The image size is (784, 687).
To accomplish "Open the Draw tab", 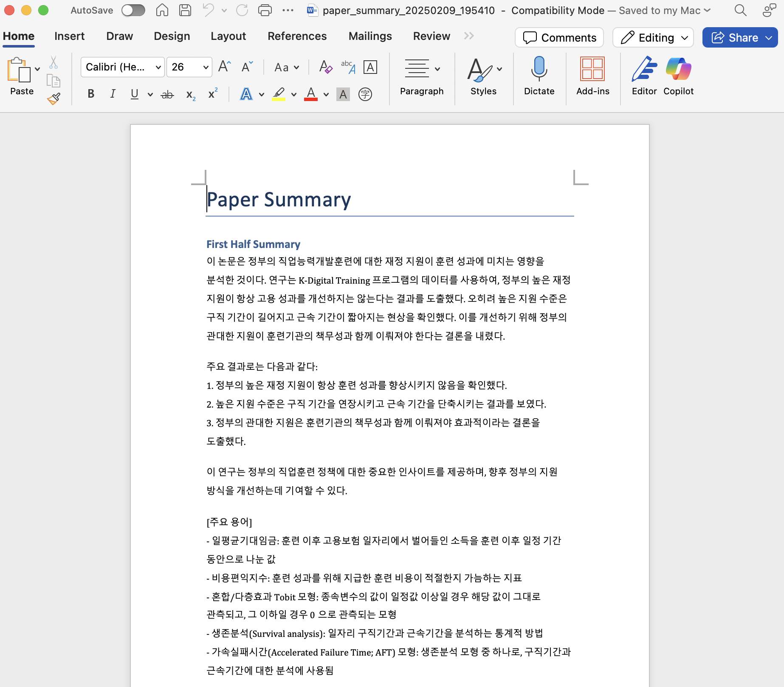I will pos(119,37).
